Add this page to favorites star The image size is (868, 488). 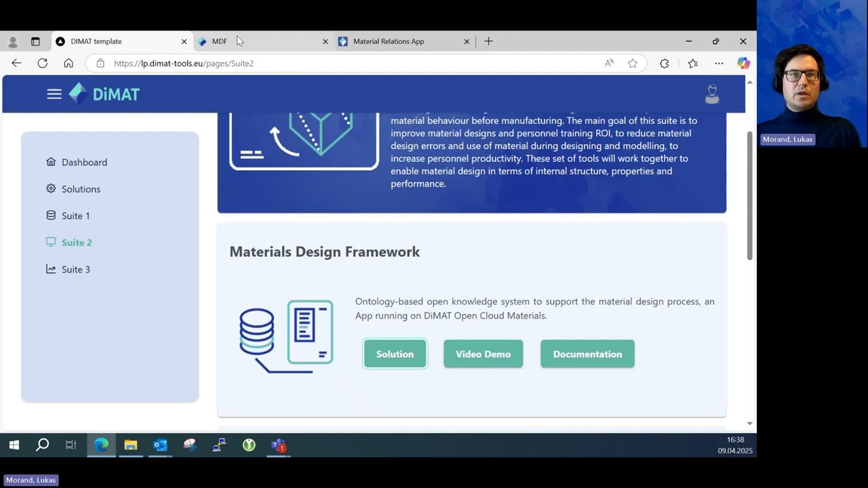[633, 63]
